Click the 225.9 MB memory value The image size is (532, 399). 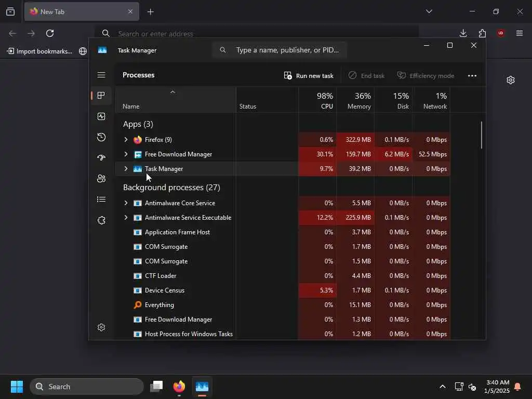click(358, 218)
